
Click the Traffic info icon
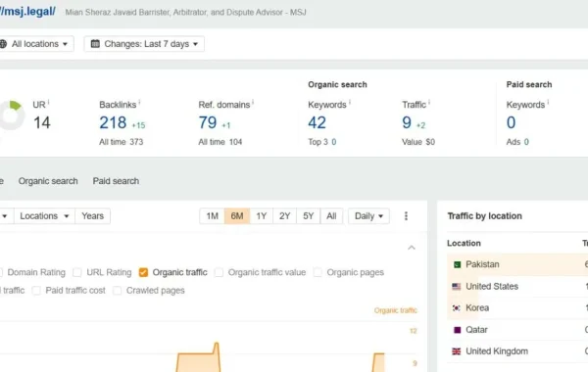pos(429,102)
